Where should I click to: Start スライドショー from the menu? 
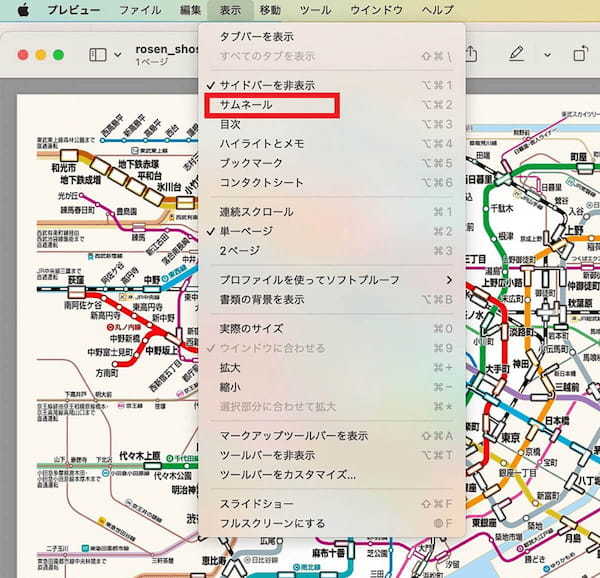(x=332, y=504)
